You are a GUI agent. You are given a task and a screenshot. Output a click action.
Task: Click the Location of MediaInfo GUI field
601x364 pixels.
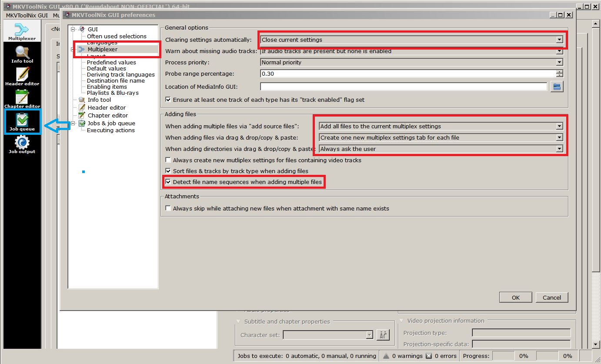point(404,87)
